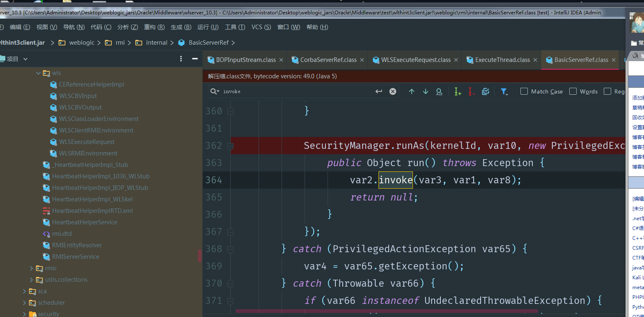Click the Find All occurrences icon
Image resolution: width=644 pixels, height=317 pixels.
pos(439,91)
